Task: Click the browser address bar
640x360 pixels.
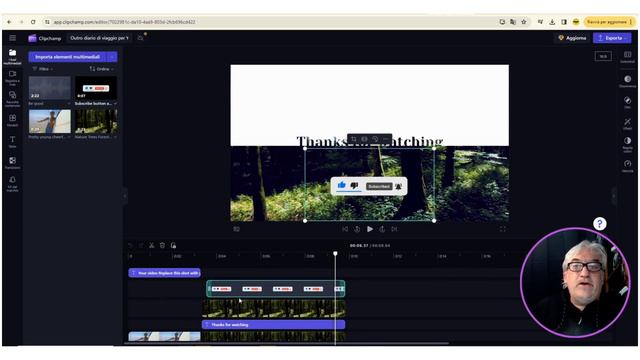Action: 269,22
